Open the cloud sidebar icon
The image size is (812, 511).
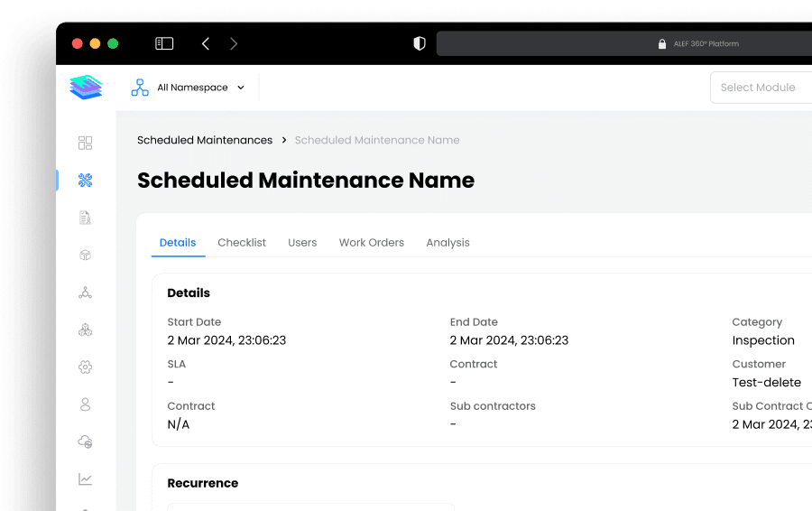click(x=86, y=441)
